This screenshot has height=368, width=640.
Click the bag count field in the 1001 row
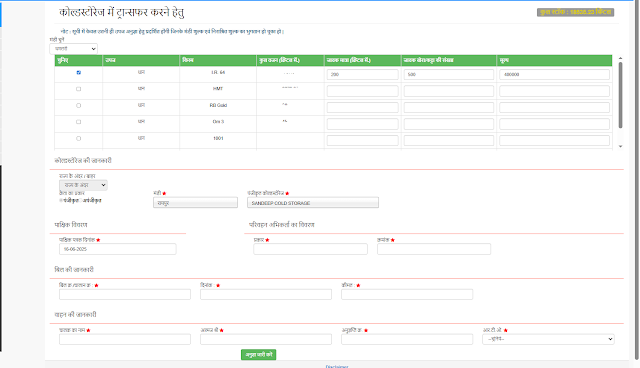(x=449, y=140)
